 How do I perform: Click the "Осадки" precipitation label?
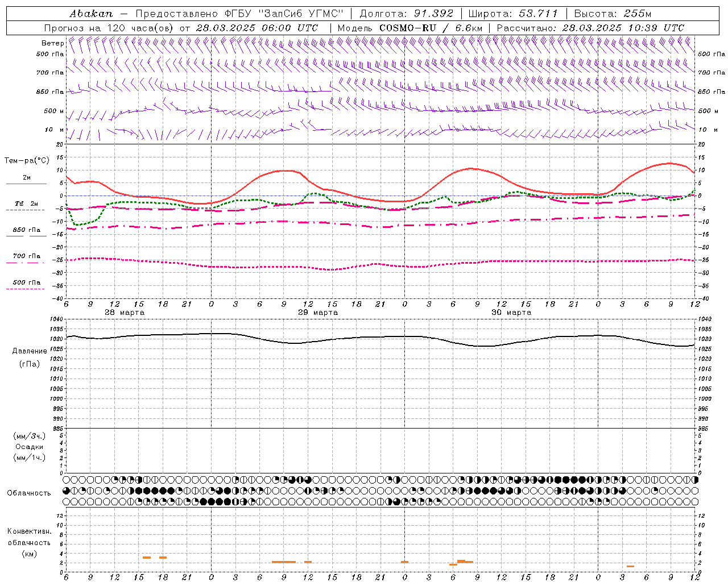point(30,447)
